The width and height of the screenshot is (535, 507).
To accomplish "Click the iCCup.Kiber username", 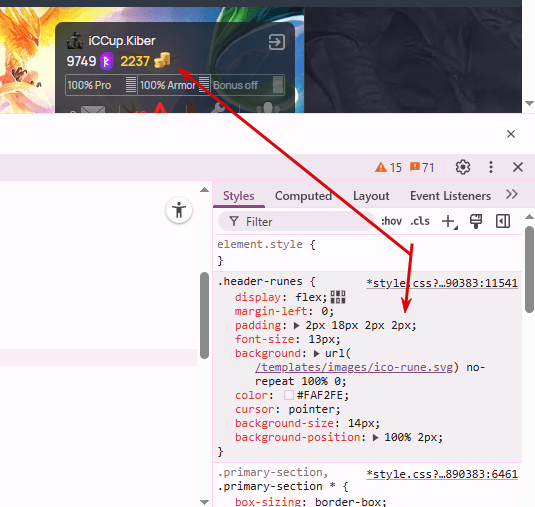I will pyautogui.click(x=122, y=41).
